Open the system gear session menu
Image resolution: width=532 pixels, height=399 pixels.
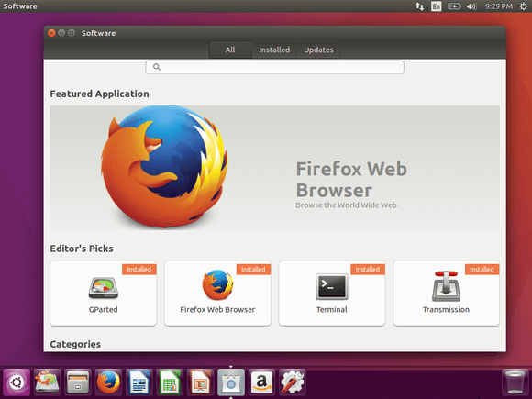(524, 6)
